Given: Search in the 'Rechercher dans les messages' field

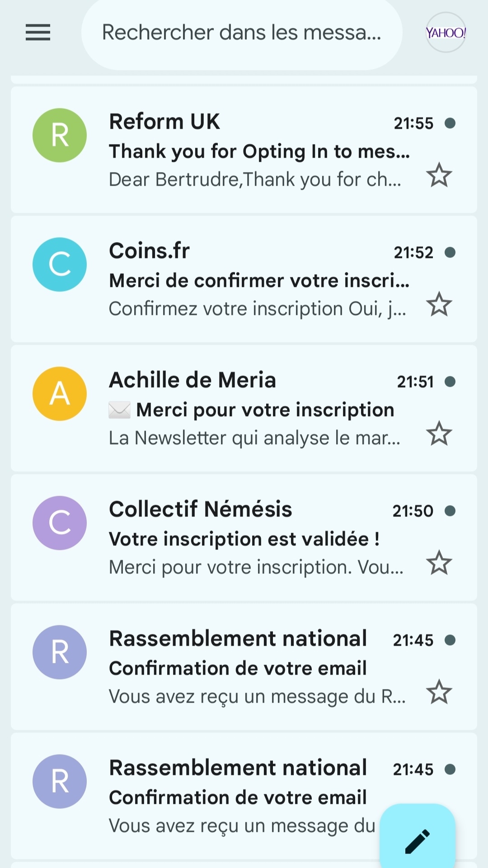Looking at the screenshot, I should tap(242, 33).
